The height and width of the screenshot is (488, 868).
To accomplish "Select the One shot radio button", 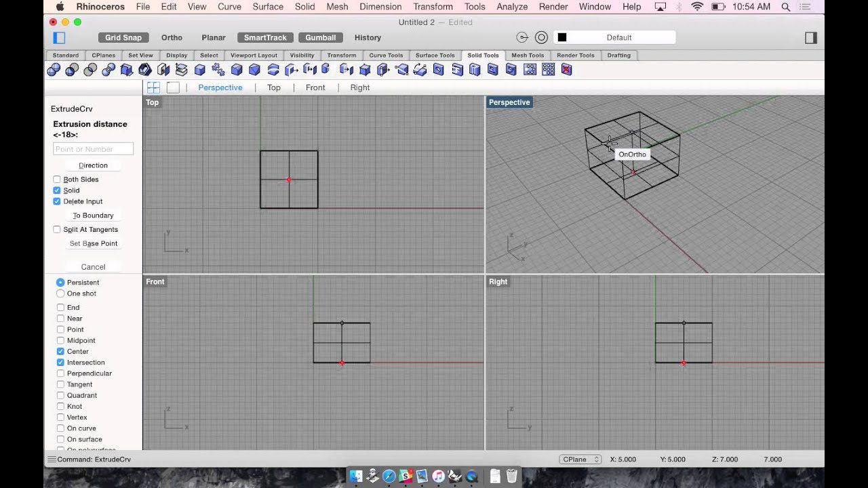I will 60,293.
